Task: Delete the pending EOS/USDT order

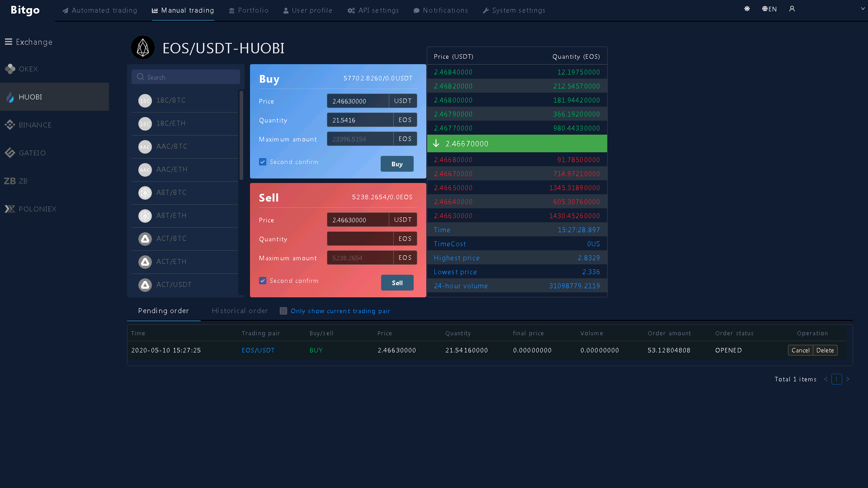Action: 825,350
